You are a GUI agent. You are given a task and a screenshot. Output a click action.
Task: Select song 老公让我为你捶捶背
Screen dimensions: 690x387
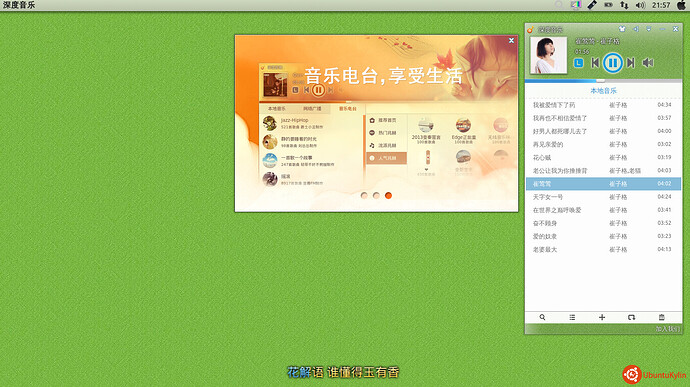click(603, 171)
